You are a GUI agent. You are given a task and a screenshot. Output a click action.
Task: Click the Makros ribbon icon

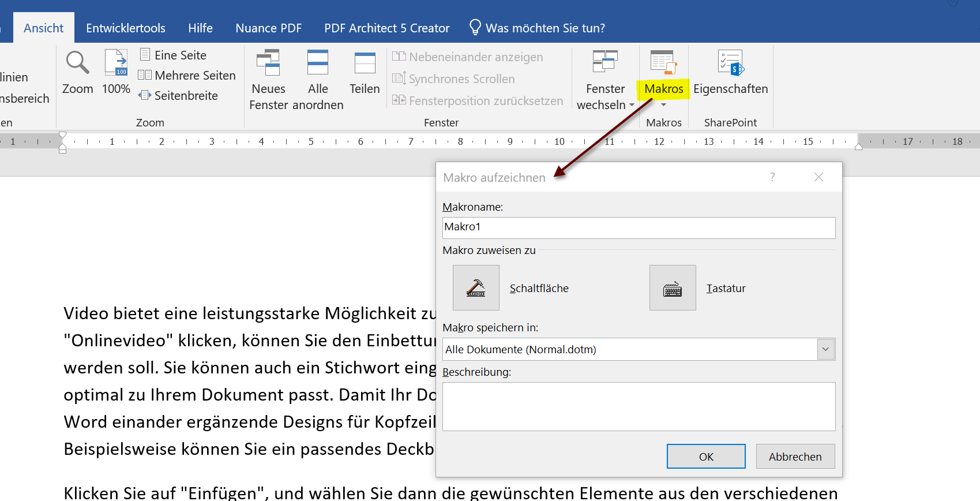click(663, 63)
